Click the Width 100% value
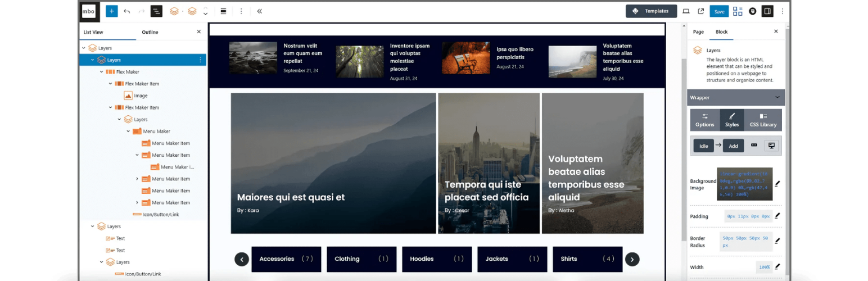868x281 pixels. click(764, 267)
